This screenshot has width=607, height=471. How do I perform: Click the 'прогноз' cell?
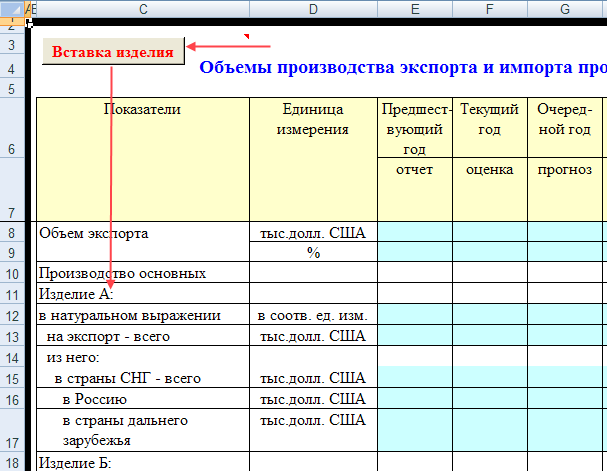565,189
